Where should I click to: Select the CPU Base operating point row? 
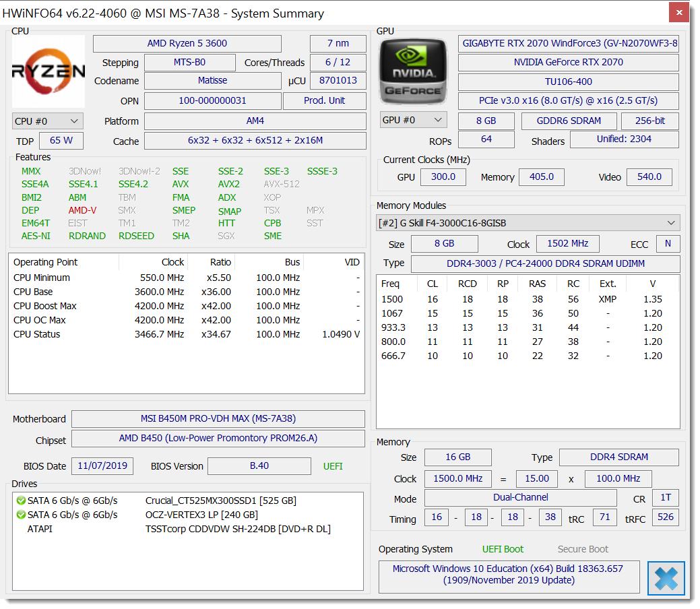(x=187, y=292)
